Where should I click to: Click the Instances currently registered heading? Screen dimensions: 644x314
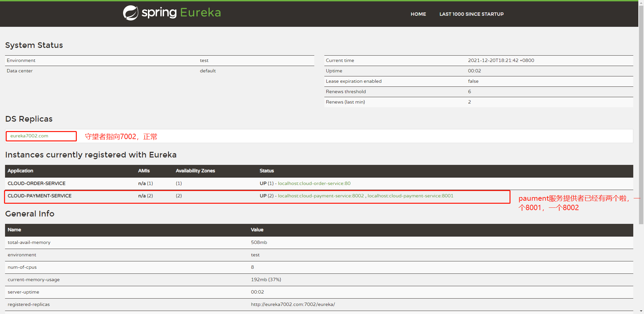coord(91,155)
